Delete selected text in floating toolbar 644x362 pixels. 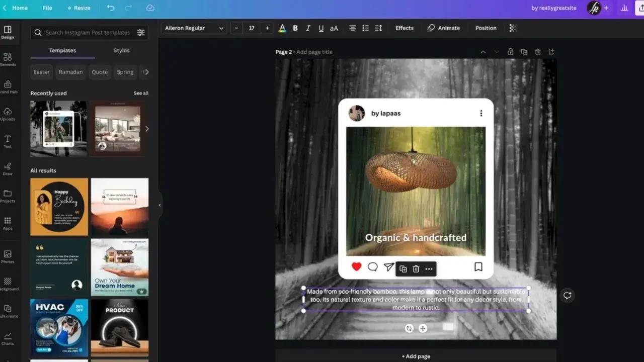click(x=416, y=269)
